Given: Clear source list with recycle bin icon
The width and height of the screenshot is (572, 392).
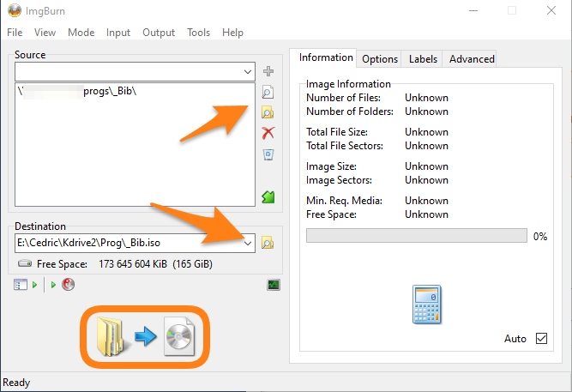Looking at the screenshot, I should 268,154.
